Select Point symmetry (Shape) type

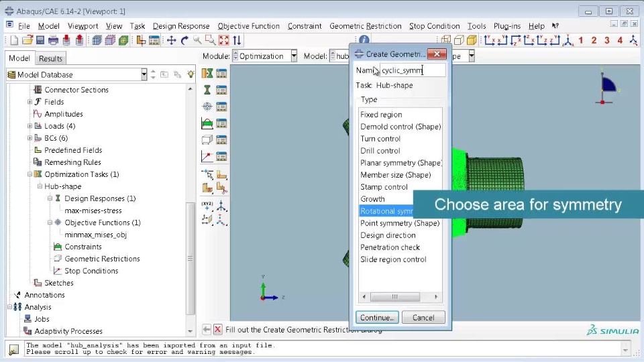400,223
